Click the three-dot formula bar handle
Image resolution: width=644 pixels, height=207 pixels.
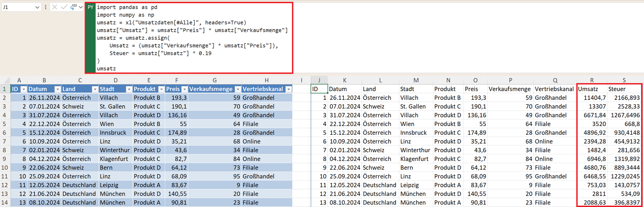pyautogui.click(x=46, y=7)
